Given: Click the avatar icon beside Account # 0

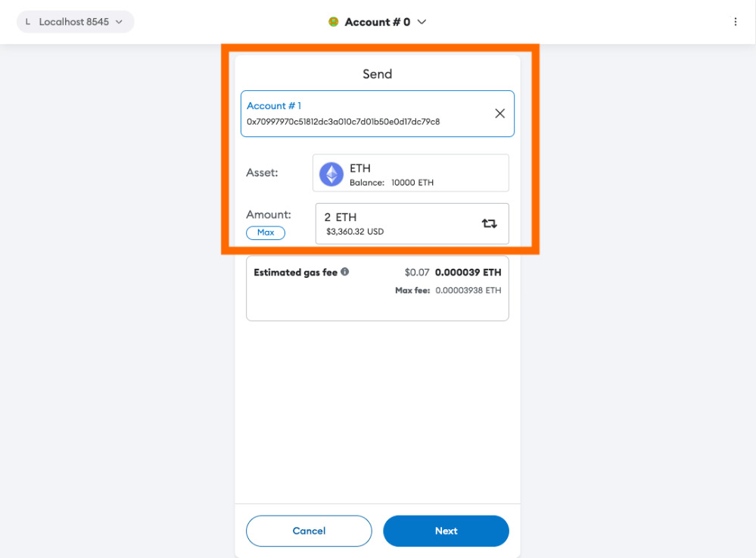Looking at the screenshot, I should pyautogui.click(x=334, y=22).
